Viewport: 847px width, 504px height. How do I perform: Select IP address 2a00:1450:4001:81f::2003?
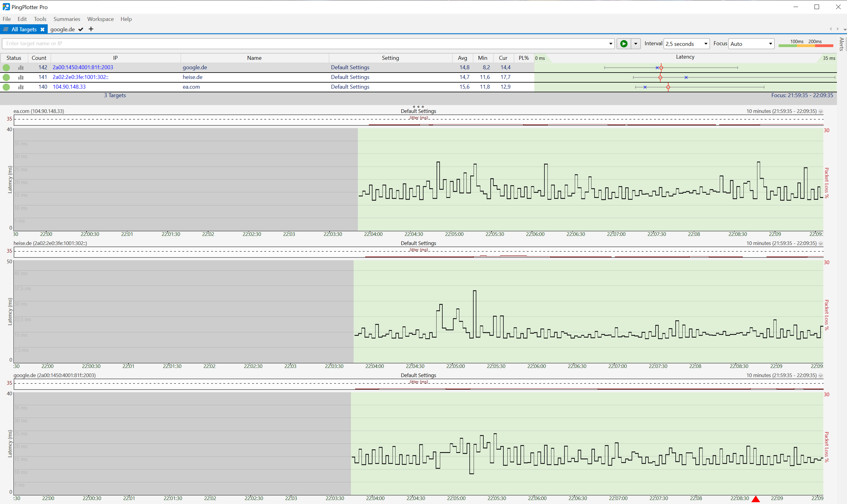(83, 67)
